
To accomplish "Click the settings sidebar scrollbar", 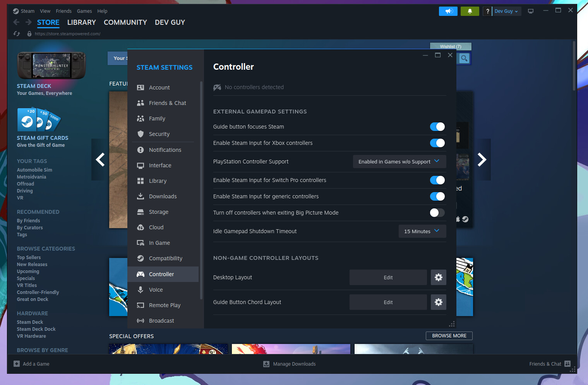I will pos(201,191).
